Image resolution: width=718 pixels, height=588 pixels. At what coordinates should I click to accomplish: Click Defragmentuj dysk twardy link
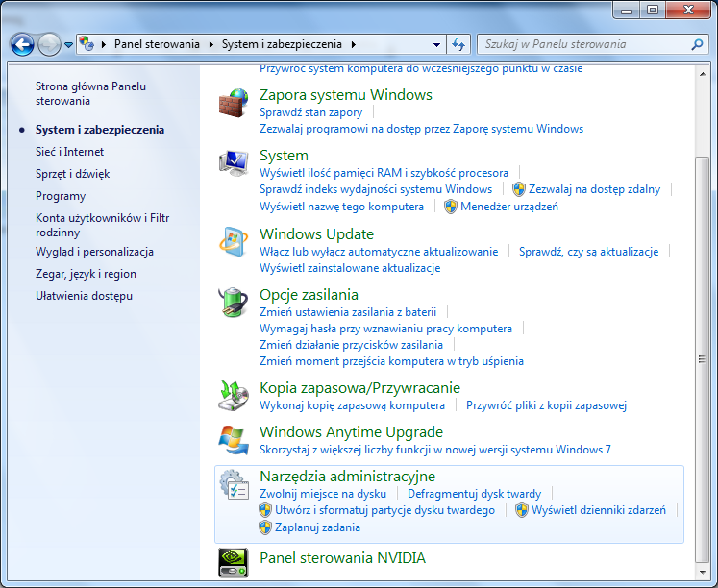[474, 494]
